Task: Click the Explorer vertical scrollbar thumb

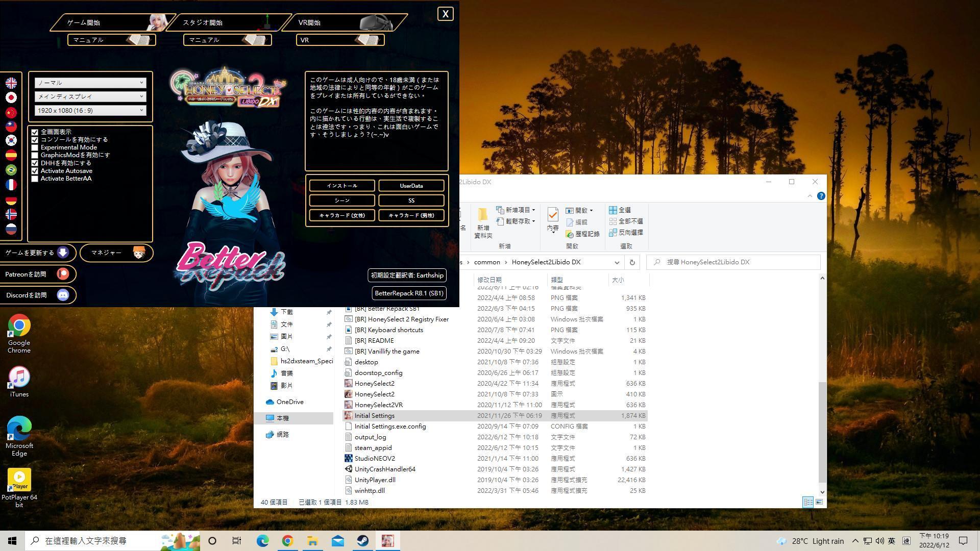Action: click(x=822, y=432)
